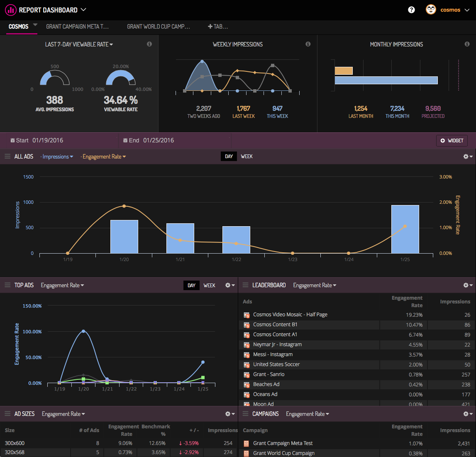Click the Cosmos Video Mosaic ad icon
The image size is (476, 457).
(247, 315)
